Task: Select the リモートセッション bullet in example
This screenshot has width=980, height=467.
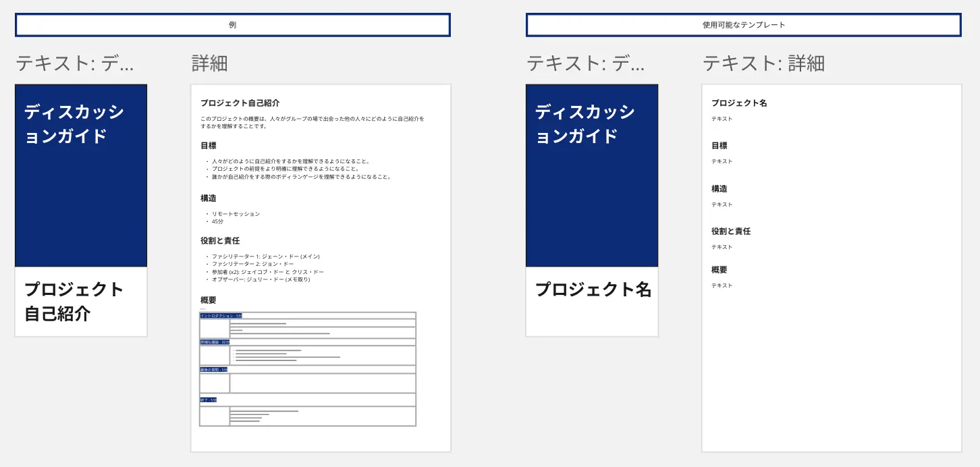Action: [236, 214]
